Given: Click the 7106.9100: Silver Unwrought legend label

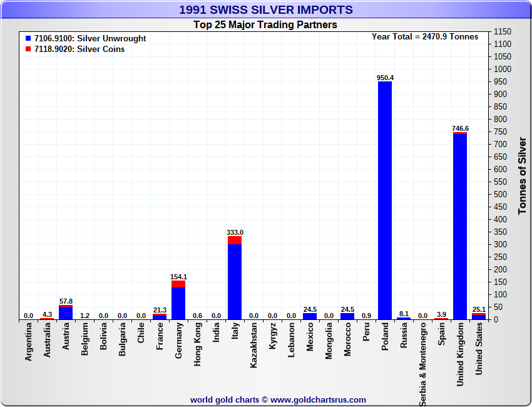Looking at the screenshot, I should click(90, 38).
